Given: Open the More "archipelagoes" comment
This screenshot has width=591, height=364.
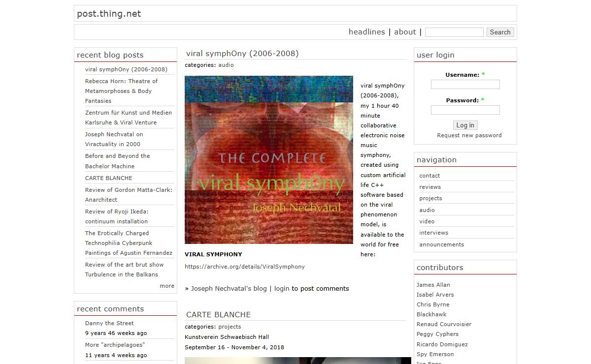Looking at the screenshot, I should (115, 345).
